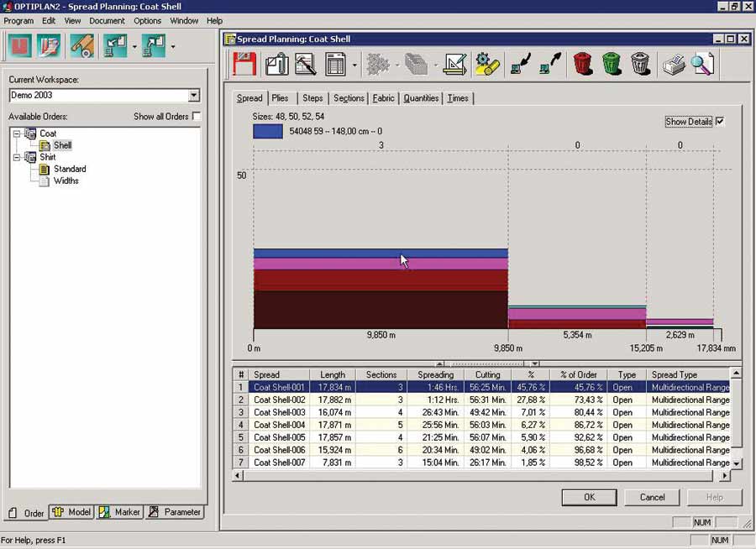The width and height of the screenshot is (756, 549).
Task: Click the red trash bin icon
Action: (583, 64)
